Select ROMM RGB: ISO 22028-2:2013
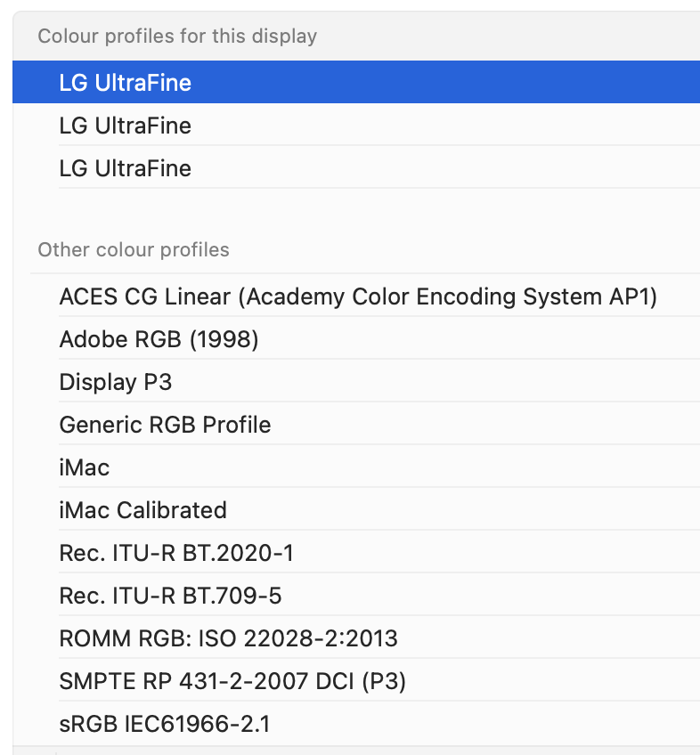This screenshot has height=755, width=700. click(228, 638)
